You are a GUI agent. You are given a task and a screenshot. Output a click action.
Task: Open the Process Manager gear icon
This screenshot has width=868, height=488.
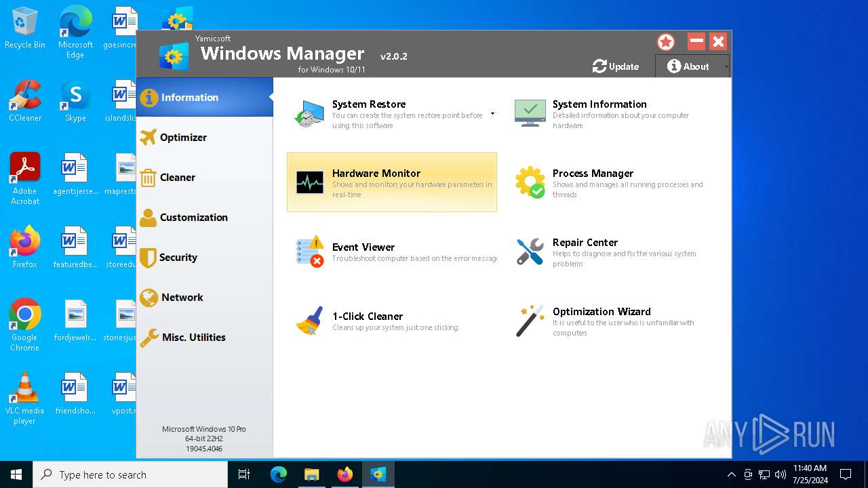(530, 182)
